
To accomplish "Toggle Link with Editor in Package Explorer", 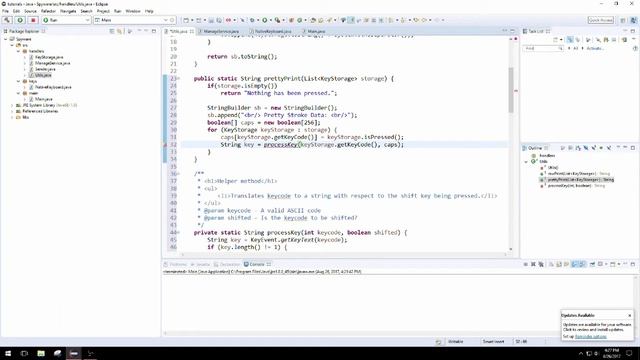I will pyautogui.click(x=119, y=31).
